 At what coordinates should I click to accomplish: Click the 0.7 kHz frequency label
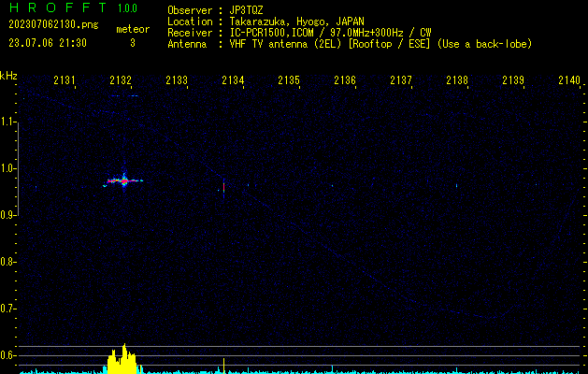pyautogui.click(x=8, y=308)
